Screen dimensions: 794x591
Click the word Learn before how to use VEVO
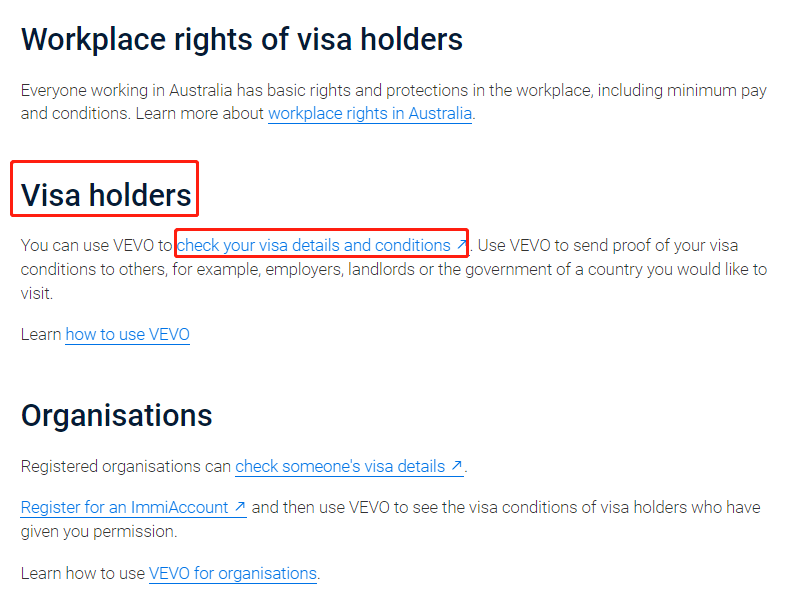pos(41,334)
